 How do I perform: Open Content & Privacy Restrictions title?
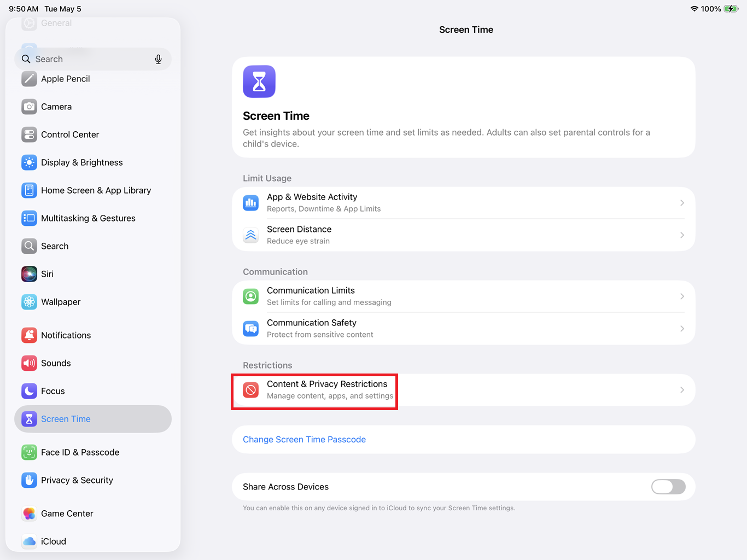pos(327,384)
